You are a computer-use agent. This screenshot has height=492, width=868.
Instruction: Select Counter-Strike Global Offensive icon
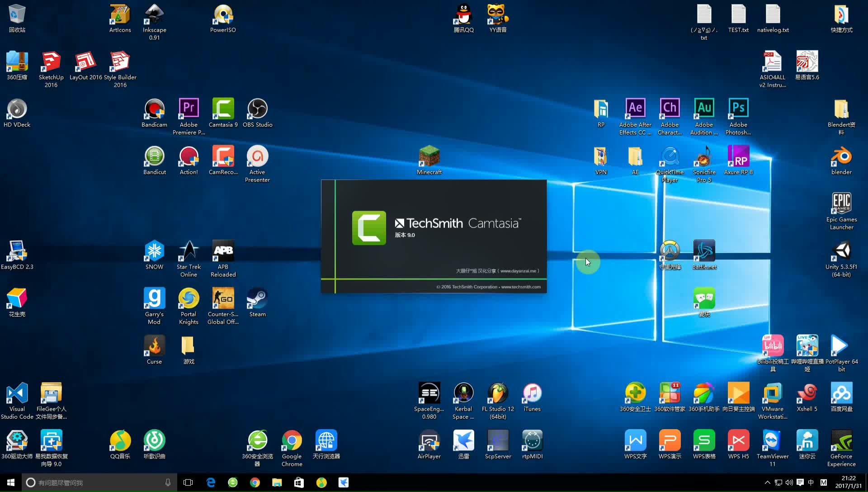223,306
